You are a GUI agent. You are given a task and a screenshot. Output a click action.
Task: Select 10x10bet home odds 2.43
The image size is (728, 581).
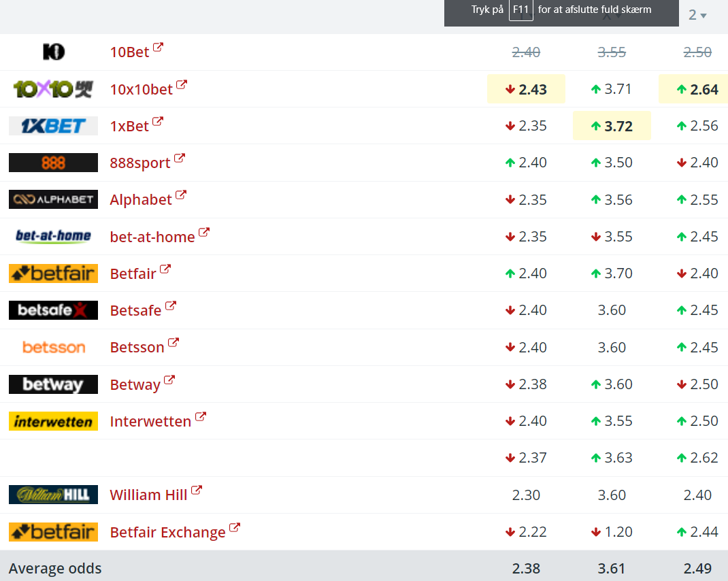click(x=526, y=88)
